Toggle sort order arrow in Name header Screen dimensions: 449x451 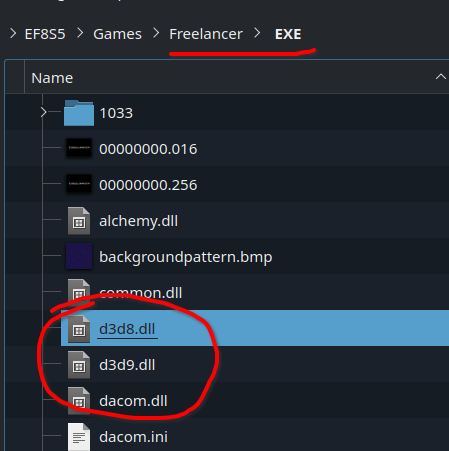tap(441, 77)
